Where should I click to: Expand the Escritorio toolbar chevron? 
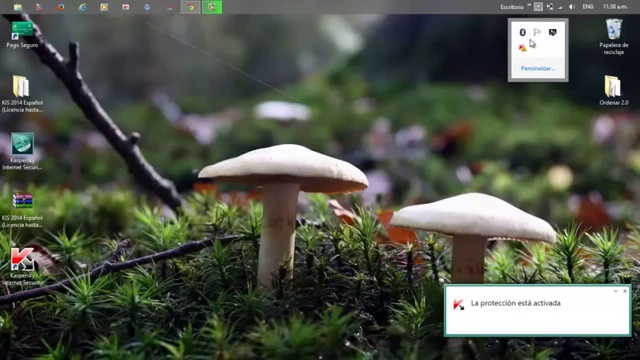tap(529, 5)
